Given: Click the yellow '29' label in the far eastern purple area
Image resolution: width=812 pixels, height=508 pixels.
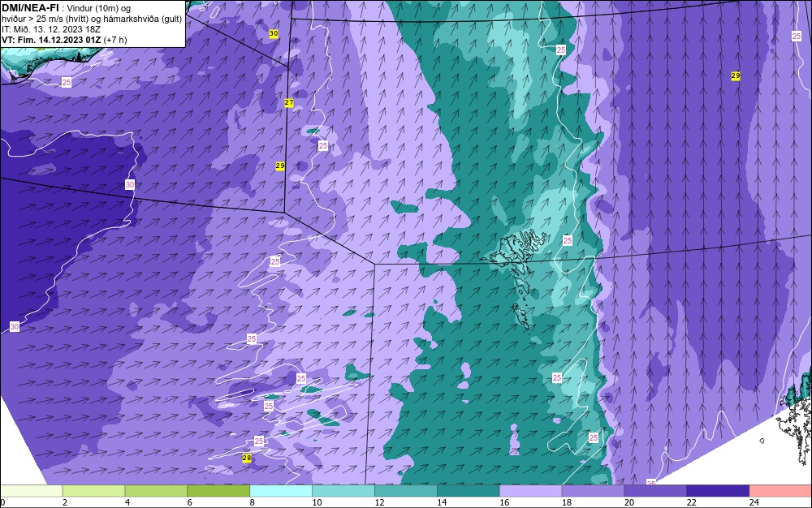Looking at the screenshot, I should [x=736, y=75].
